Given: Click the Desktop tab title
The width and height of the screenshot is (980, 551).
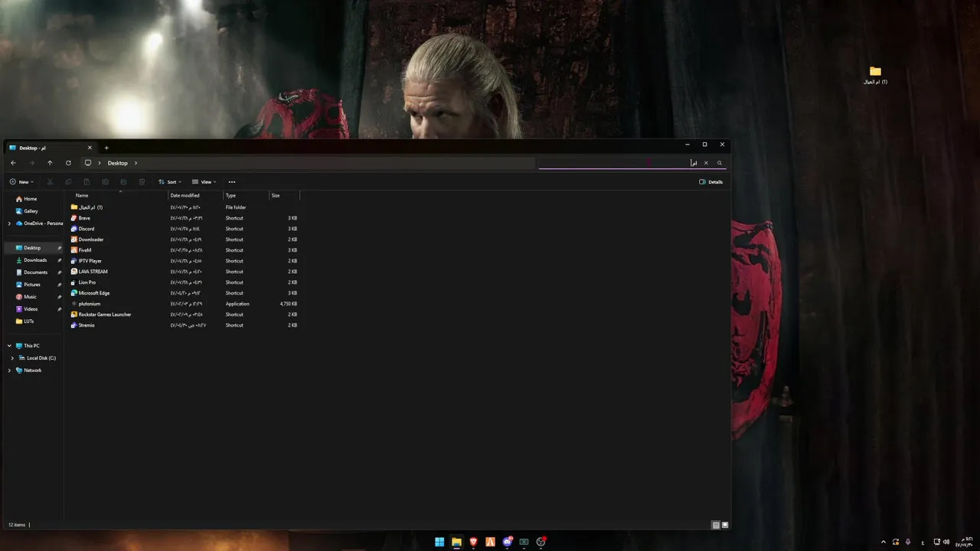Looking at the screenshot, I should point(32,148).
